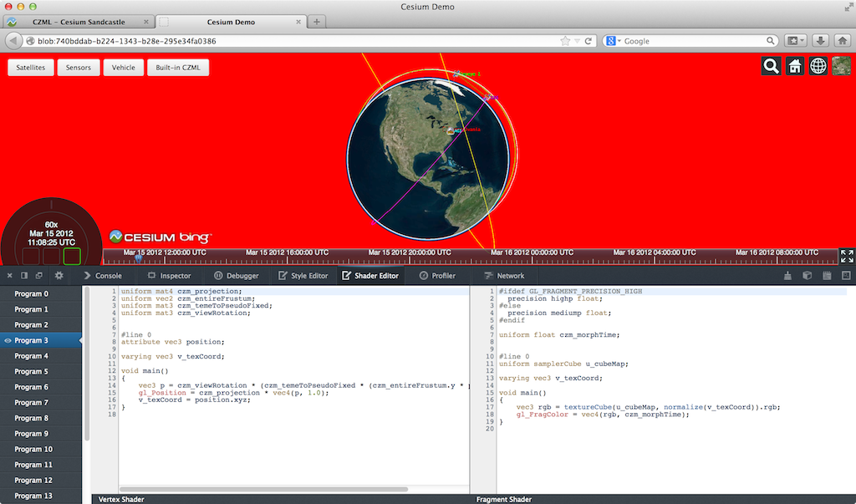Toggle Cesium fullscreen mode

[x=847, y=256]
